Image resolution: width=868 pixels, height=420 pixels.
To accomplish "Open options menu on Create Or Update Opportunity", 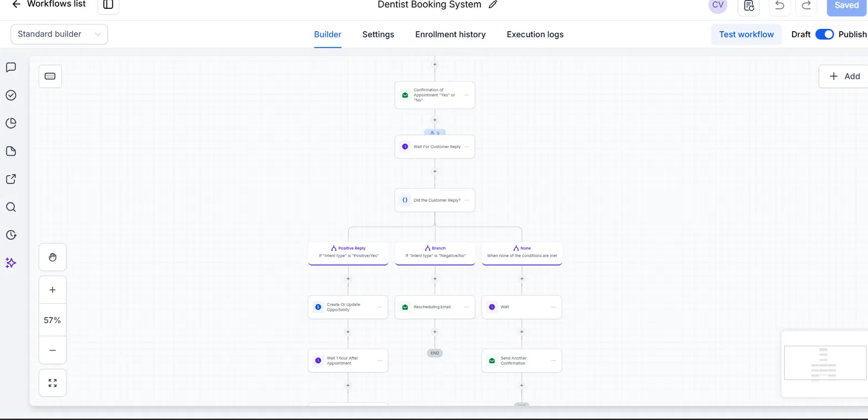I will click(x=380, y=307).
